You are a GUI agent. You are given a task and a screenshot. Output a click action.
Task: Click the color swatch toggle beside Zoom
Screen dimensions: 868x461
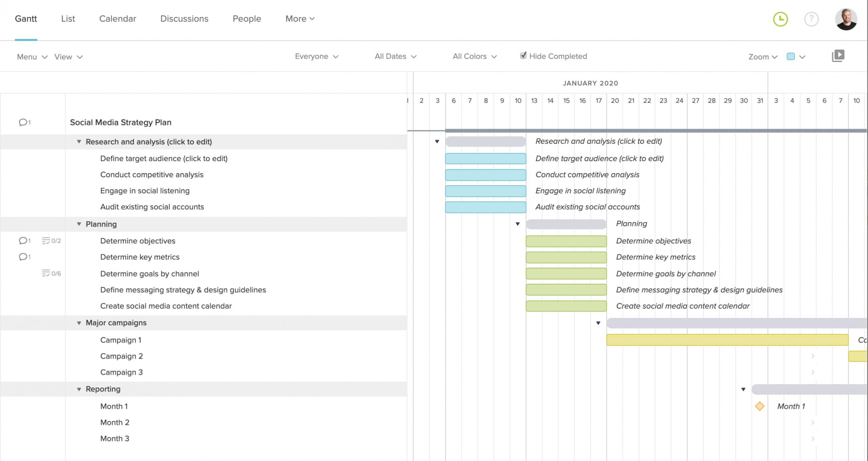pos(791,56)
